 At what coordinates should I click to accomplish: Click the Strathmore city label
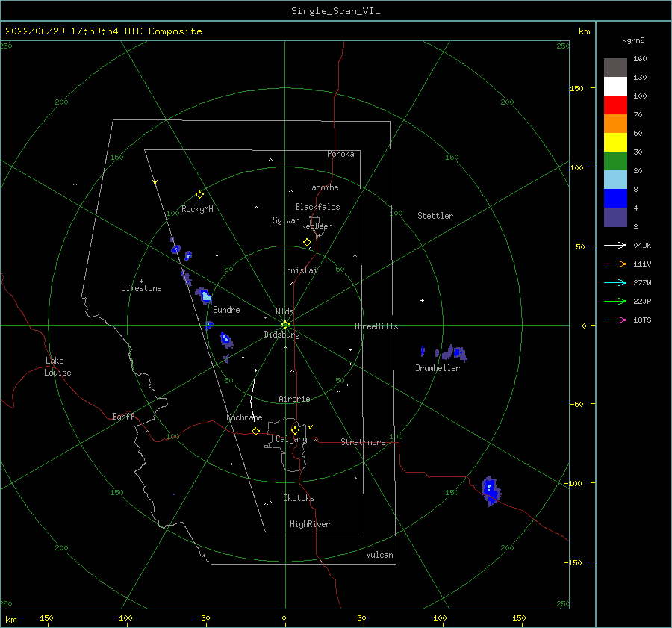[363, 442]
